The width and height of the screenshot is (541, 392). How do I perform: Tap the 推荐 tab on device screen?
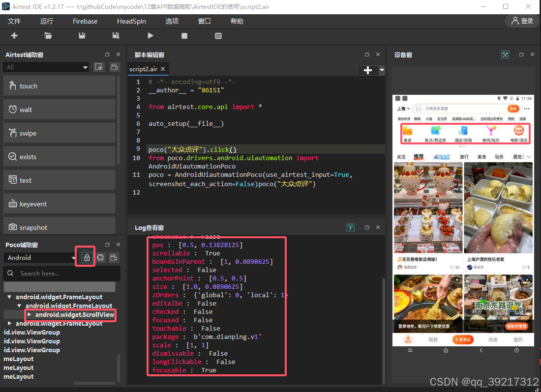(419, 156)
